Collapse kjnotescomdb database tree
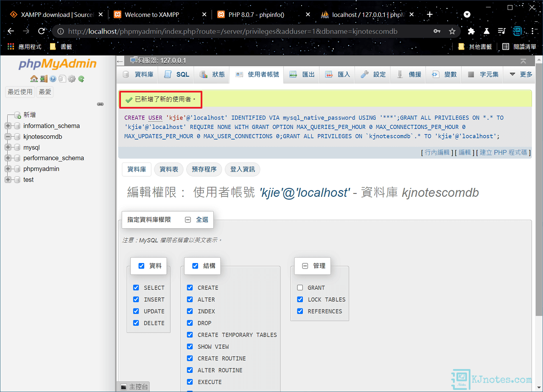Screen dimensions: 543x392 tap(8, 137)
